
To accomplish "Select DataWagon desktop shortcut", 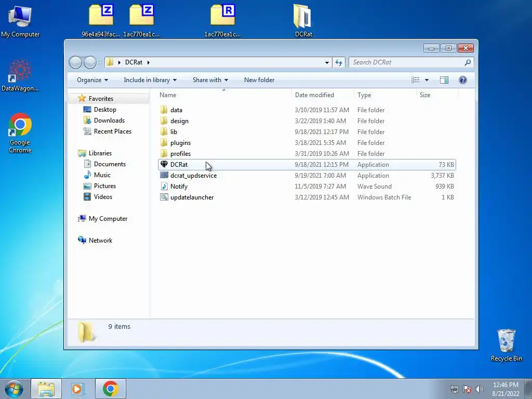I will pyautogui.click(x=20, y=75).
